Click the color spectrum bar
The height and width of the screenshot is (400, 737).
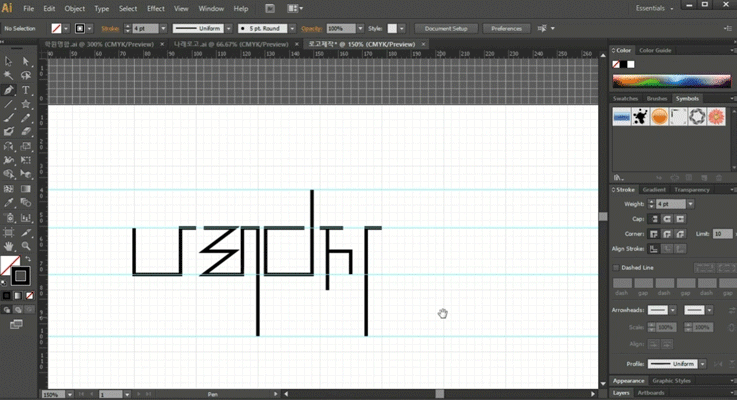(x=672, y=81)
